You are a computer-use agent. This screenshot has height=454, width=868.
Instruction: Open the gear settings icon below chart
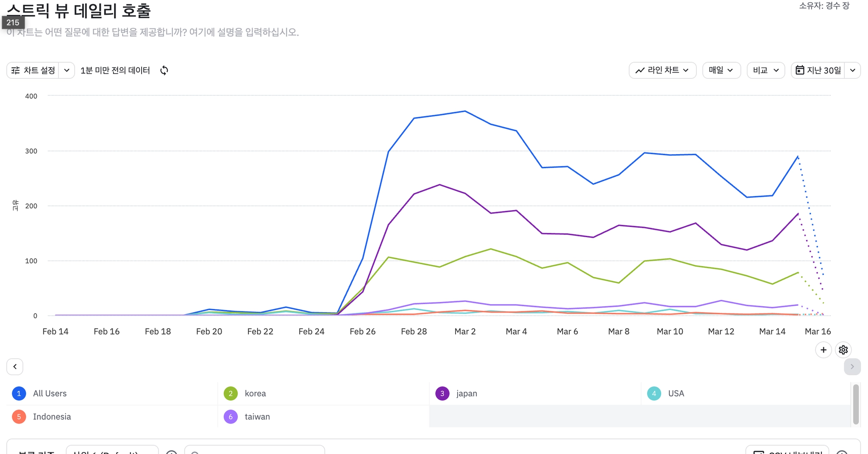pyautogui.click(x=843, y=350)
